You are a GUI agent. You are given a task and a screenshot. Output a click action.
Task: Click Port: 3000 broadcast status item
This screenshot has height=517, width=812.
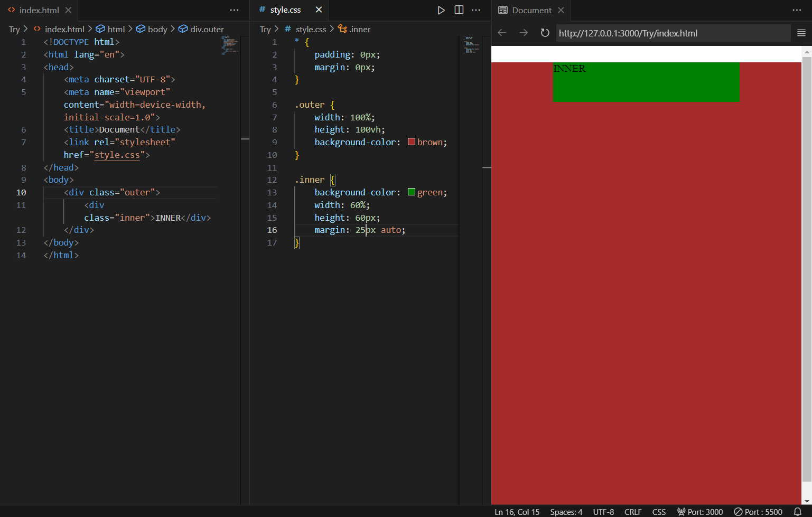click(700, 512)
